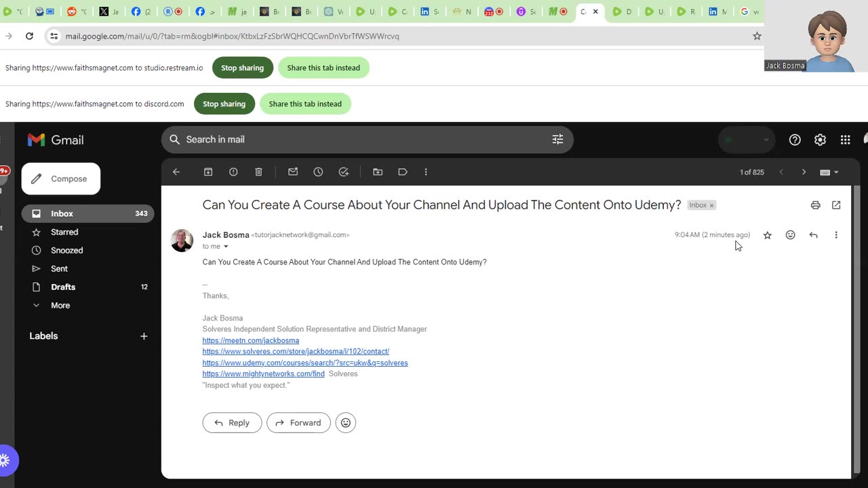Click the Gmail logo

tap(56, 140)
